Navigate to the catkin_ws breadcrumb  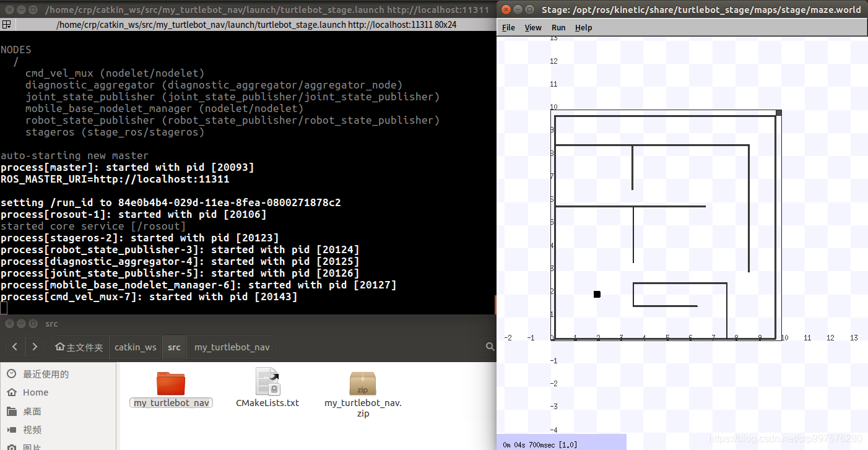click(136, 347)
